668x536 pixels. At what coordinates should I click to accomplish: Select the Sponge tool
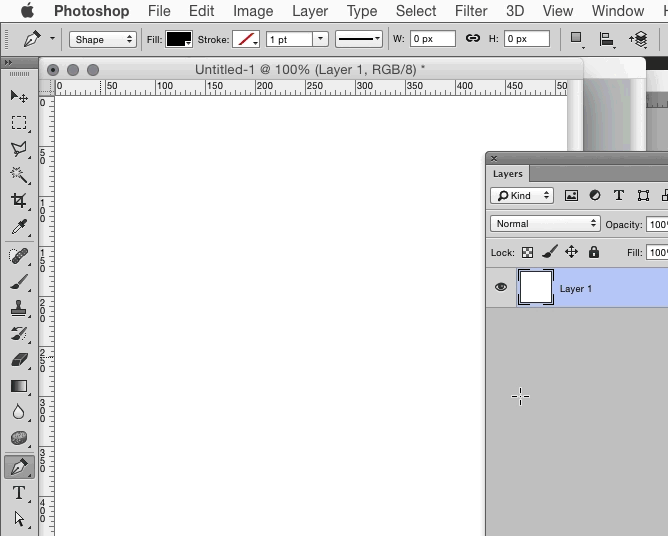point(19,438)
